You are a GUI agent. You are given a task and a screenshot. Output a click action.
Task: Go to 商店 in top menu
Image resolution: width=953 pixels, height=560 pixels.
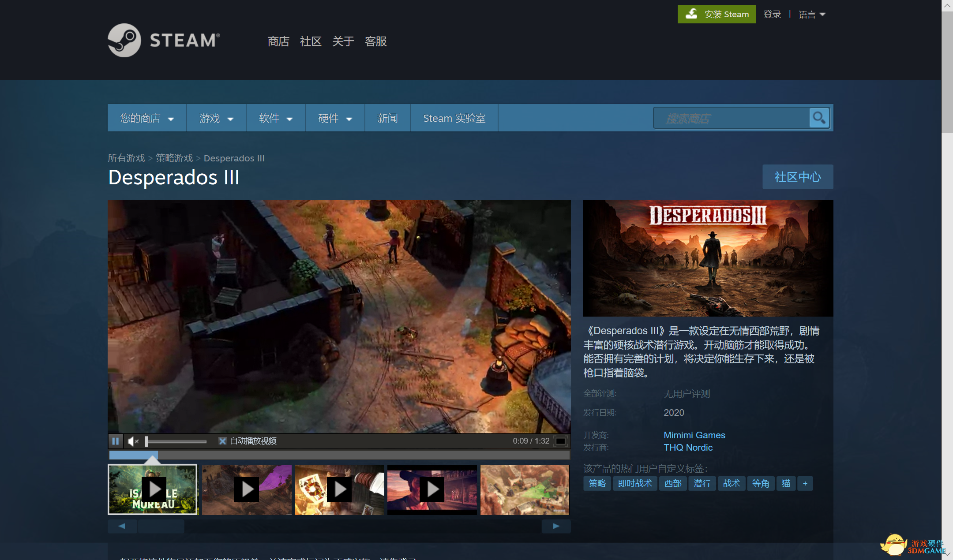tap(278, 41)
